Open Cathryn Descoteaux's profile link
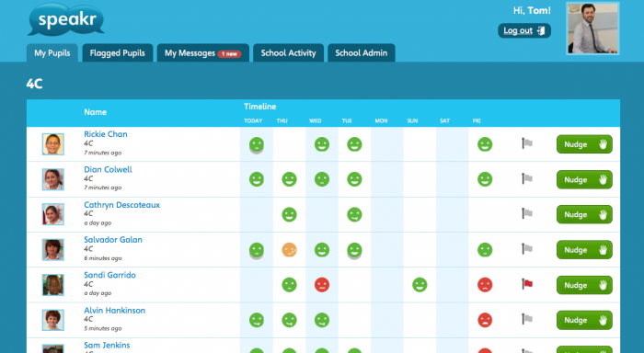The image size is (644, 353). pyautogui.click(x=122, y=205)
